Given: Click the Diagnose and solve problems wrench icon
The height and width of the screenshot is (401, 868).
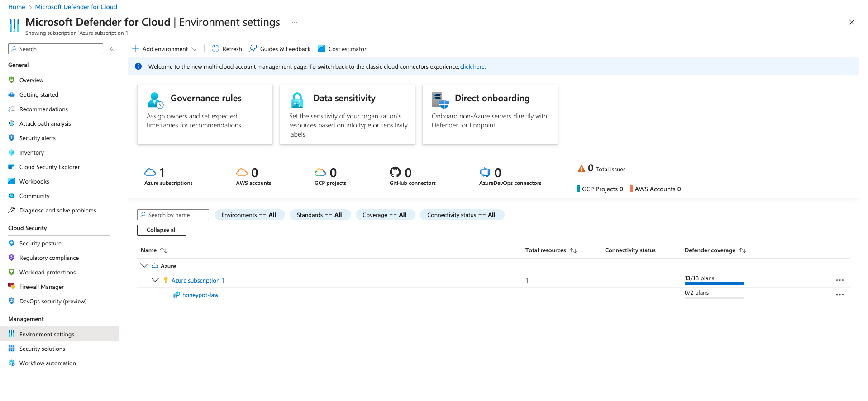Looking at the screenshot, I should tap(12, 210).
